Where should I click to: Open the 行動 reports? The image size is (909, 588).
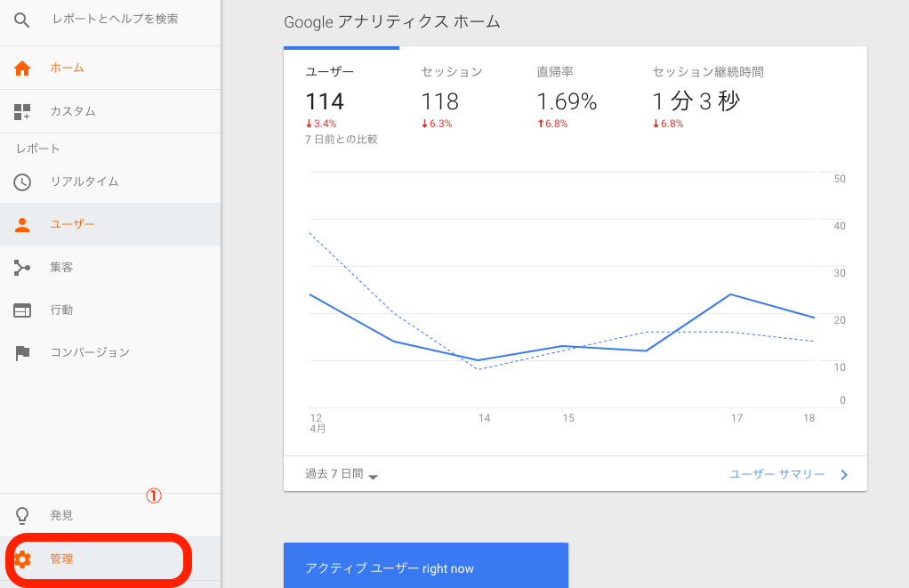pos(110,310)
